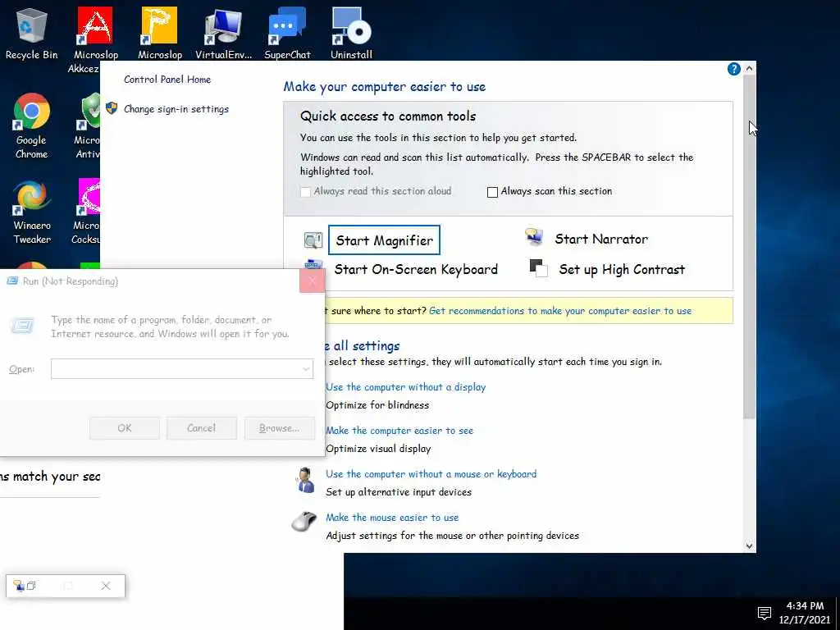Click Start Magnifier
The image size is (840, 630).
pos(384,240)
